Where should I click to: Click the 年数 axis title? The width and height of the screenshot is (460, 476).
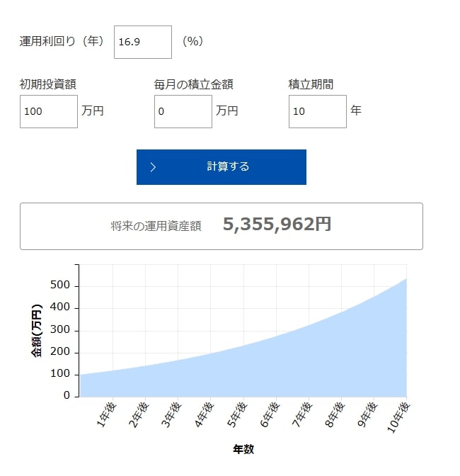(x=243, y=449)
